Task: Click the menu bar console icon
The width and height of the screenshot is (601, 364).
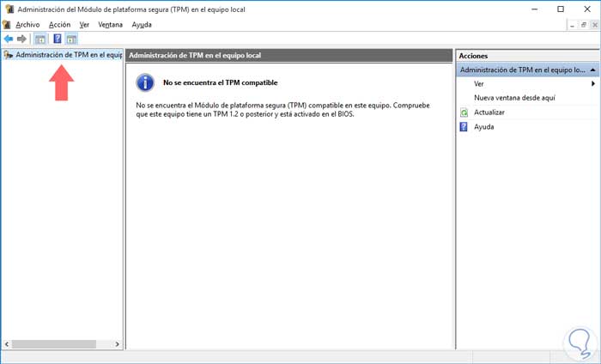Action: (6, 25)
